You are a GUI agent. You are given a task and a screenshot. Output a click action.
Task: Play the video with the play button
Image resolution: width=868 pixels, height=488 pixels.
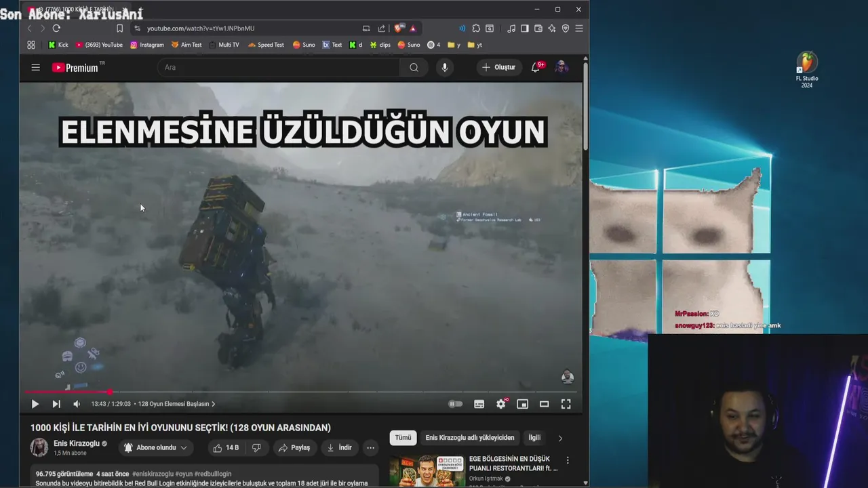35,404
